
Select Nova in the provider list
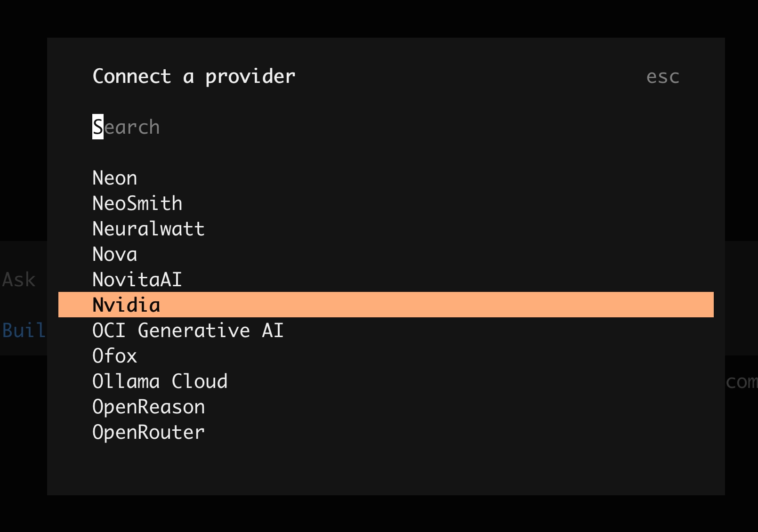(386, 254)
